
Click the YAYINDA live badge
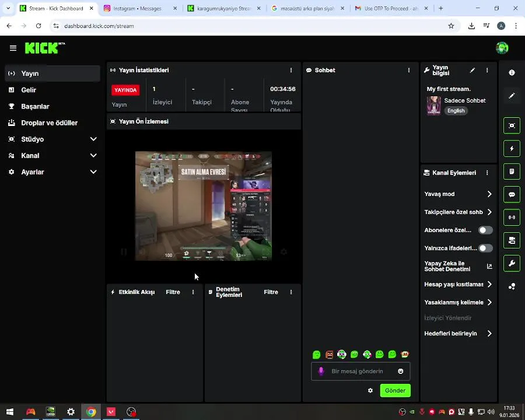tap(125, 90)
